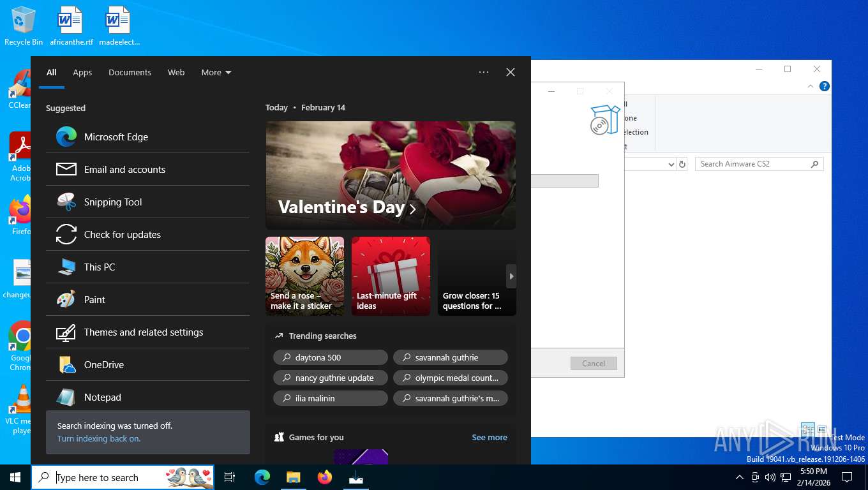868x490 pixels.
Task: Open africanthe.rtf desktop file
Action: (x=71, y=26)
